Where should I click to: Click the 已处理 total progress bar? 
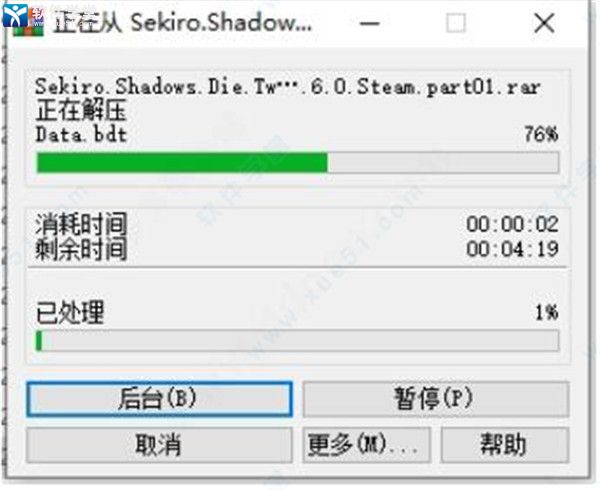(x=297, y=341)
